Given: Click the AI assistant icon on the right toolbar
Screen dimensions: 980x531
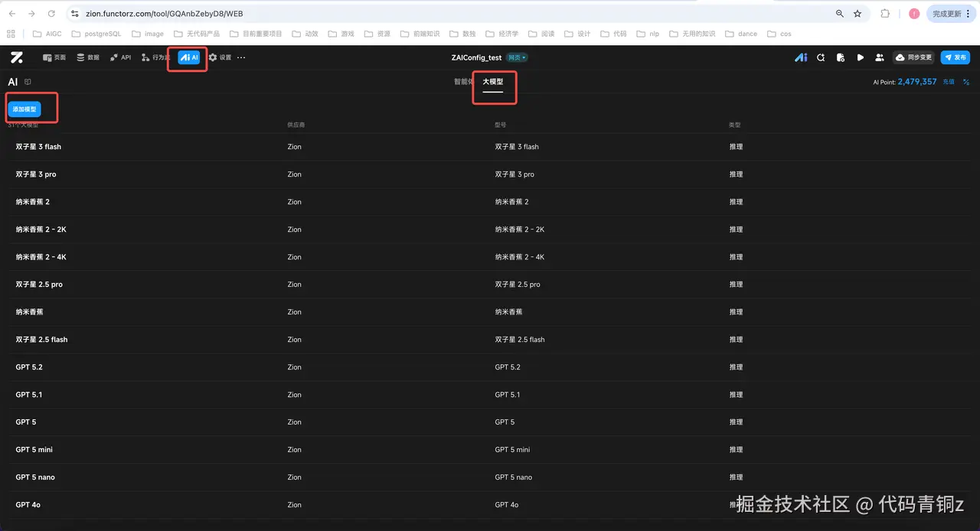Looking at the screenshot, I should click(x=801, y=57).
